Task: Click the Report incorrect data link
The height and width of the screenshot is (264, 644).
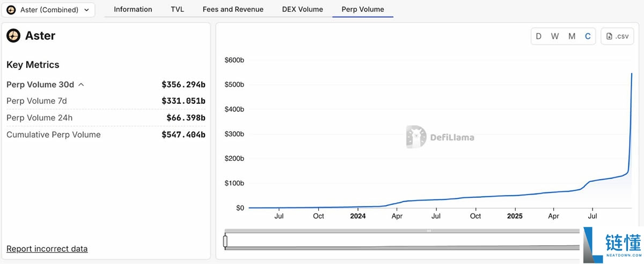Action: pyautogui.click(x=47, y=248)
